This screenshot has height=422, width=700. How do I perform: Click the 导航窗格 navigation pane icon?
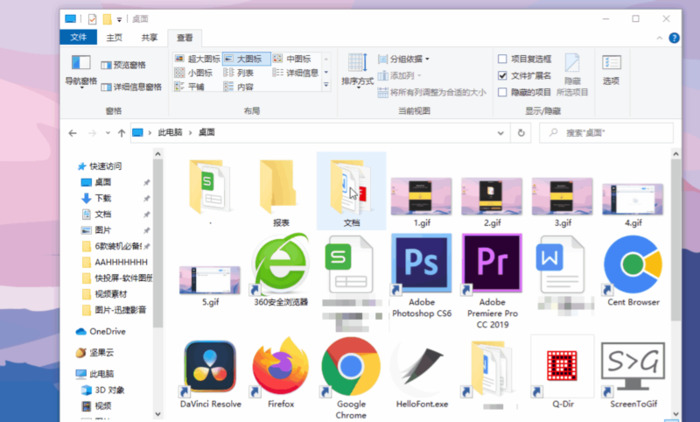pos(81,71)
